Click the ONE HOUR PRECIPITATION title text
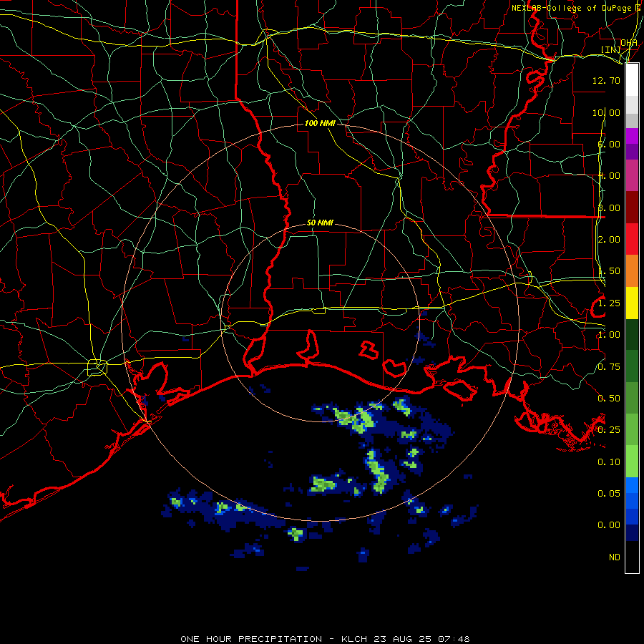This screenshot has height=644, width=644. (x=251, y=639)
